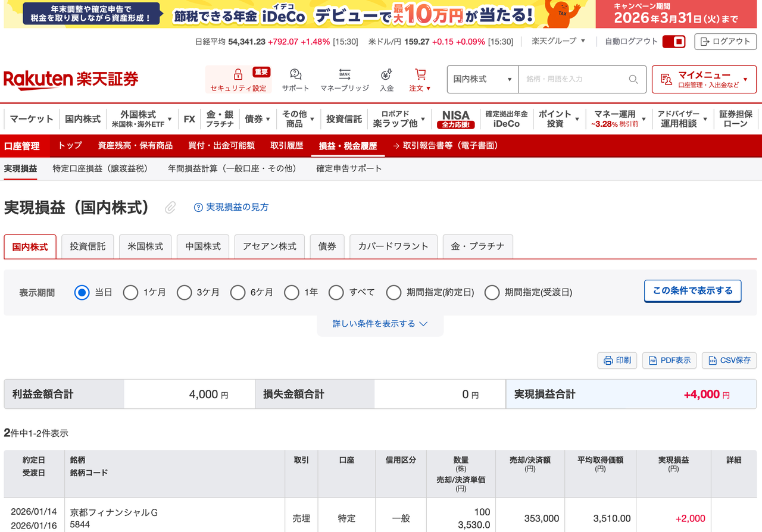The width and height of the screenshot is (762, 532).
Task: Select the 入金 deposit icon
Action: pyautogui.click(x=386, y=74)
